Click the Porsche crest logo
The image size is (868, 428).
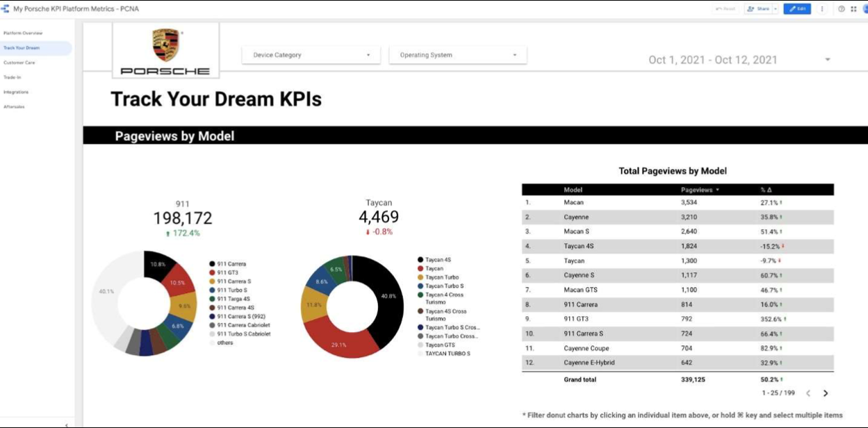point(165,45)
